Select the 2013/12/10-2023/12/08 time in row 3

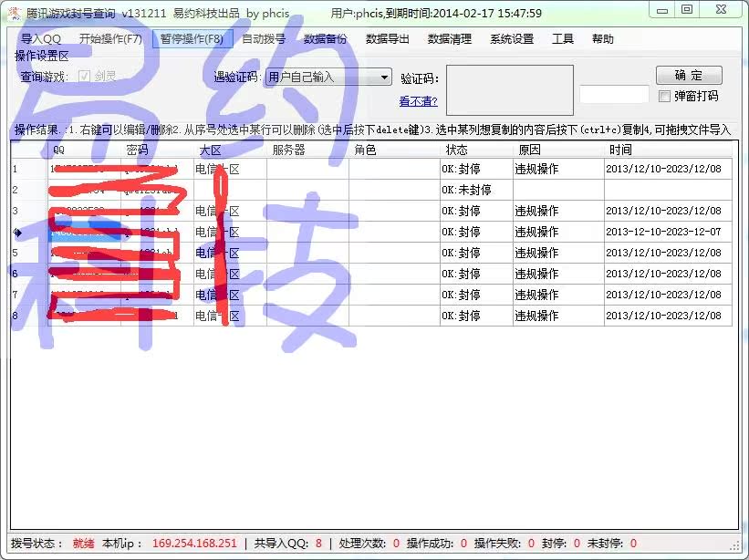point(668,211)
